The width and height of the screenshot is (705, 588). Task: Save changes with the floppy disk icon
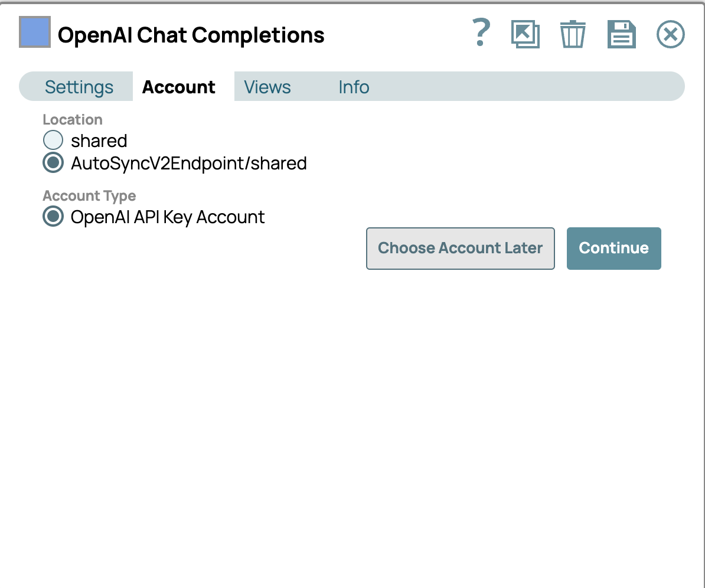[621, 34]
